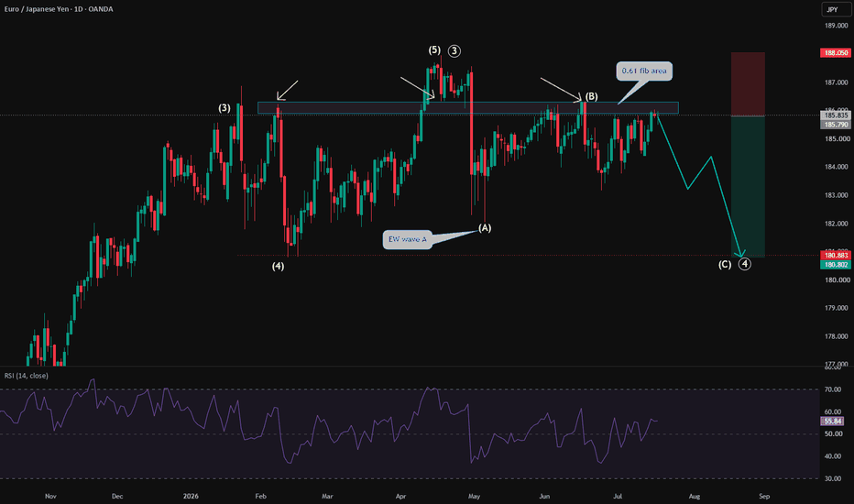Select 185.000 on the price axis
This screenshot has height=504, width=854.
(837, 139)
